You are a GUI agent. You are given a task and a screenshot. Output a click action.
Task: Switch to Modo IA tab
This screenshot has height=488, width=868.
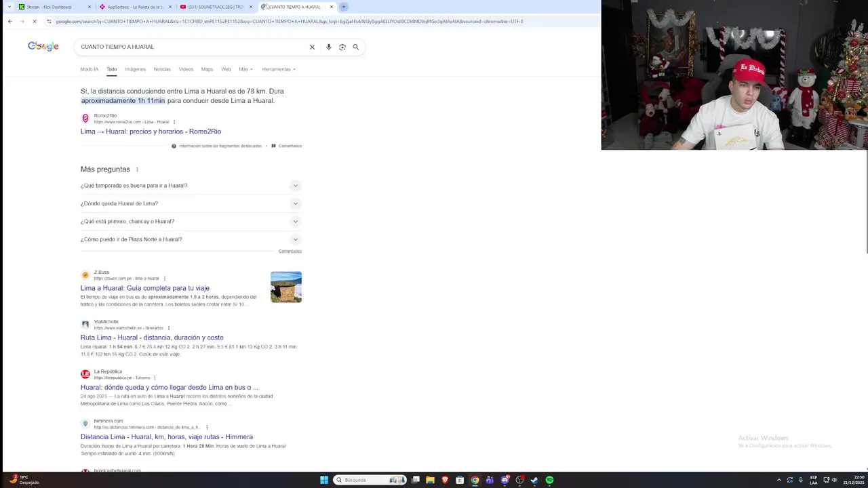point(89,69)
